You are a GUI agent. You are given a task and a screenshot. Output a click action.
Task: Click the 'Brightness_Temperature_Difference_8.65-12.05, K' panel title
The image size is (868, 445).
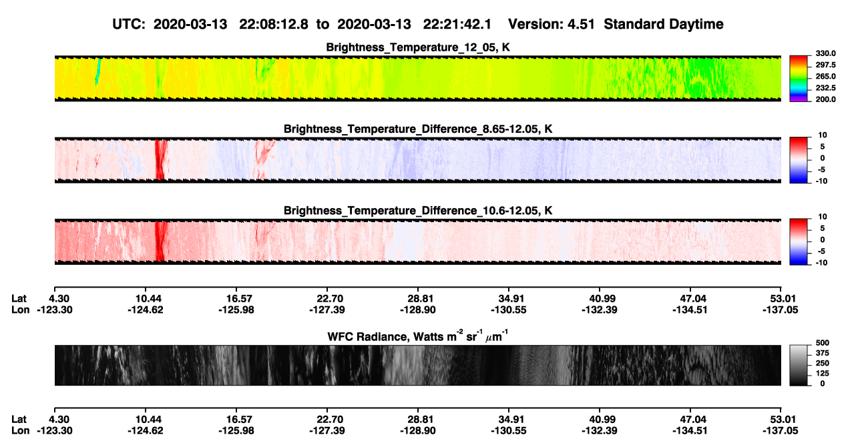click(x=418, y=128)
